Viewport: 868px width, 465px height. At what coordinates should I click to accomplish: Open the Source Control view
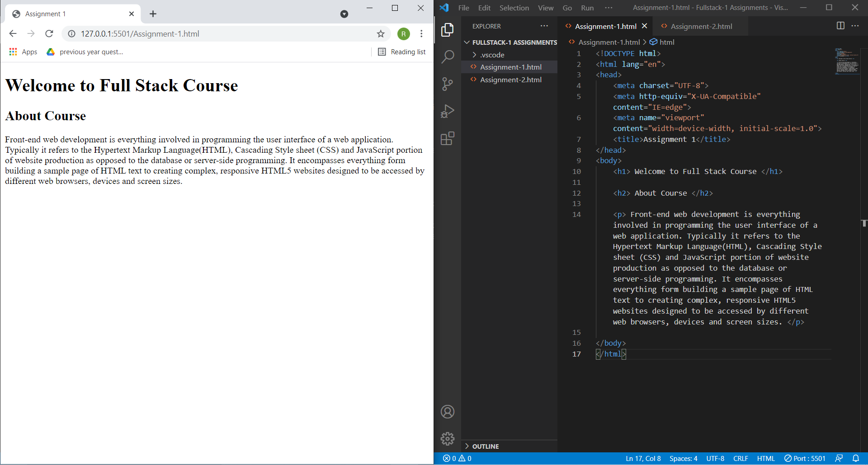tap(447, 84)
